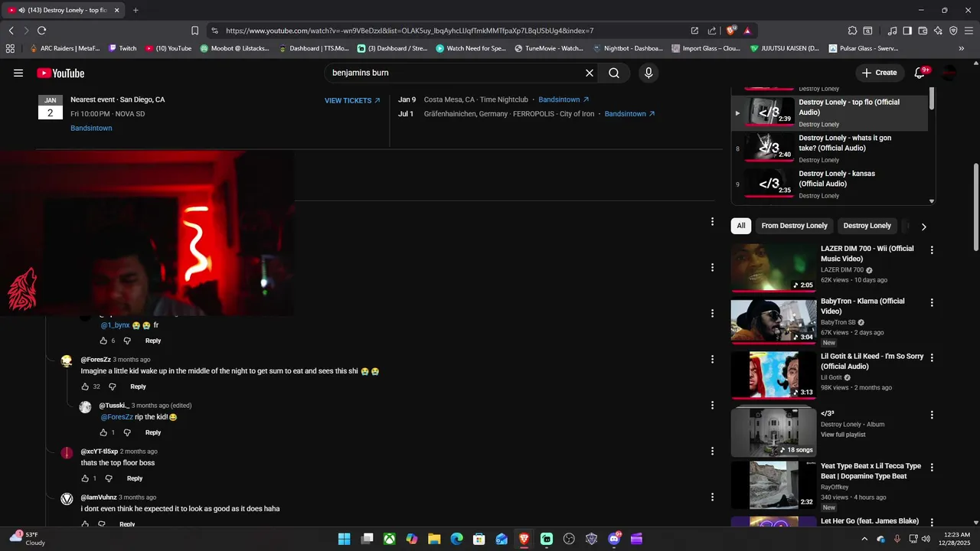This screenshot has height=551, width=980.
Task: Go to YouTube home via logo
Action: (60, 73)
